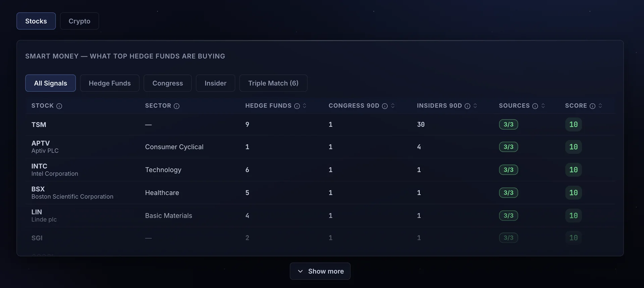Viewport: 644px width, 288px height.
Task: Click the info icon beside SECTOR header
Action: click(x=177, y=106)
